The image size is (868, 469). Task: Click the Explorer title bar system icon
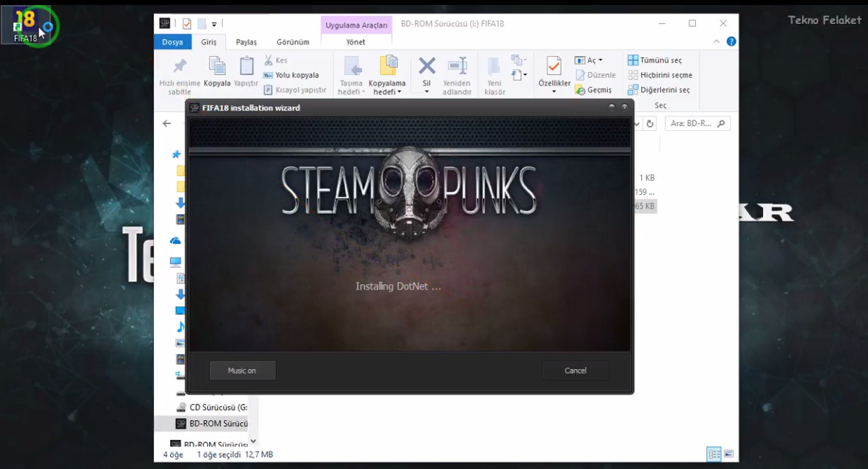pos(165,23)
